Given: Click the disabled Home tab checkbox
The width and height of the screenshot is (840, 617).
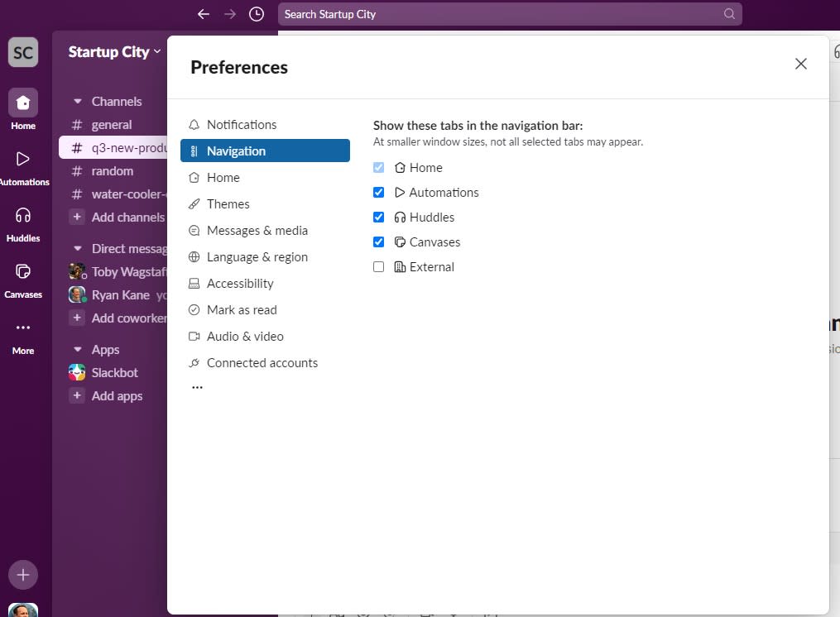Looking at the screenshot, I should click(x=379, y=168).
